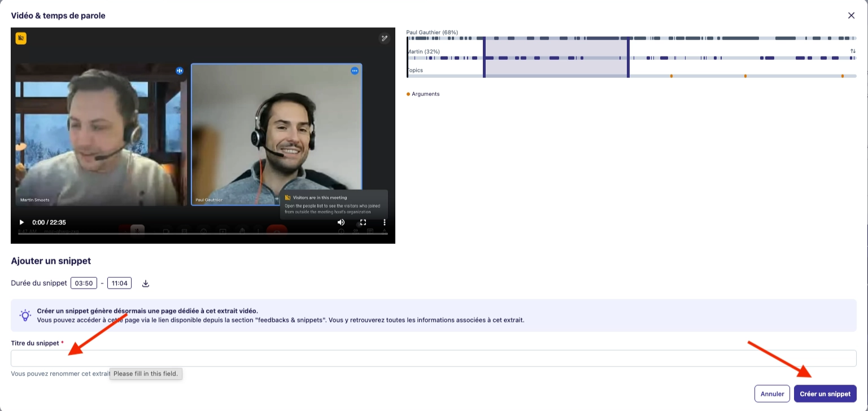Open video fullscreen mode
Image resolution: width=868 pixels, height=411 pixels.
click(363, 222)
